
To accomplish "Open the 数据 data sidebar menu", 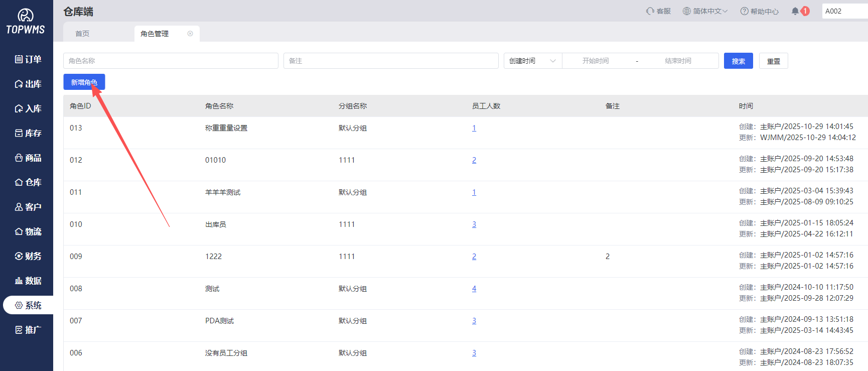I will 28,281.
